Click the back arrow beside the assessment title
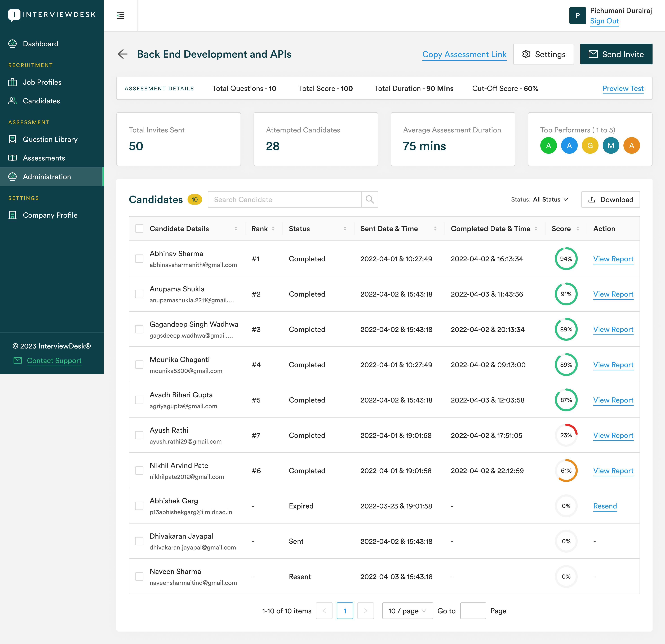 pyautogui.click(x=122, y=54)
